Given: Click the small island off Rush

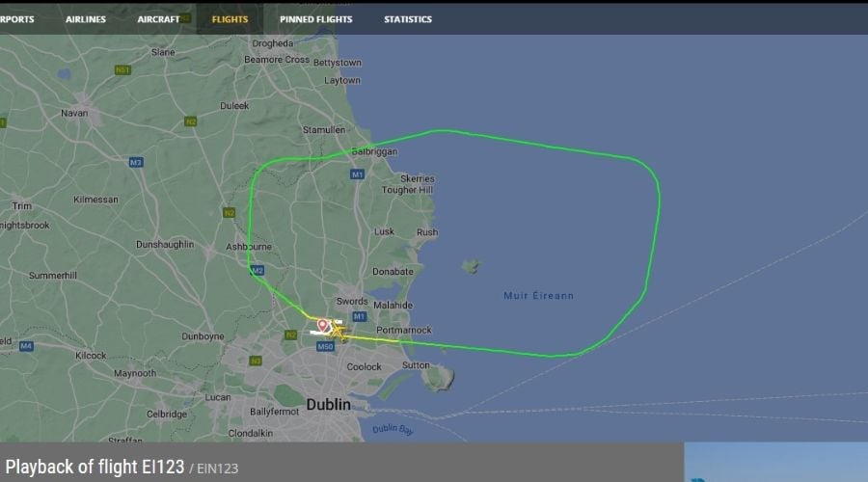Looking at the screenshot, I should [471, 267].
